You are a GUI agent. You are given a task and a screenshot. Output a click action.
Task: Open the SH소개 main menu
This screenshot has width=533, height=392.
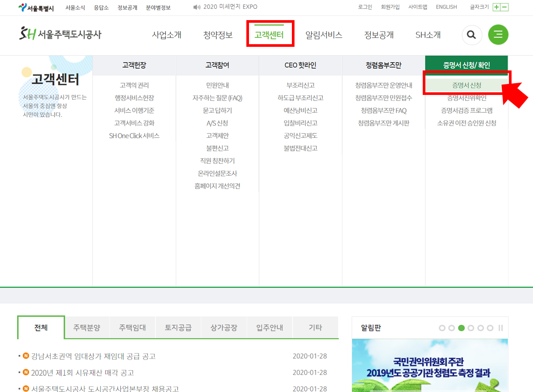pos(428,35)
